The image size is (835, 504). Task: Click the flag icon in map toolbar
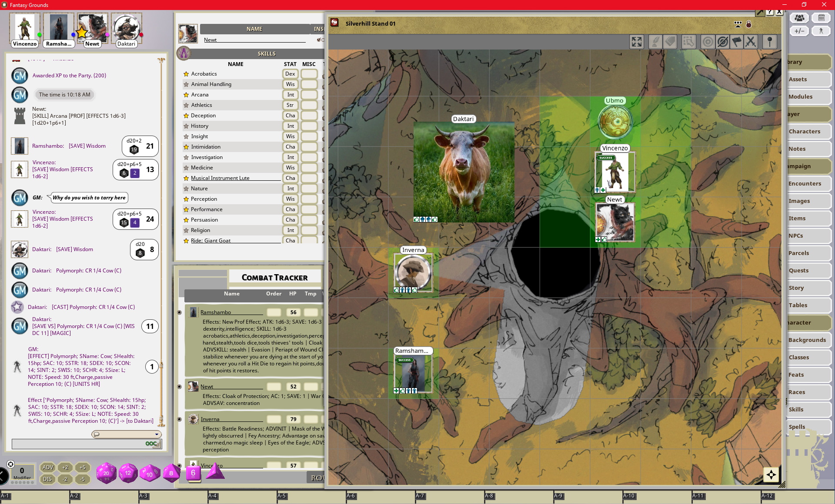click(737, 42)
